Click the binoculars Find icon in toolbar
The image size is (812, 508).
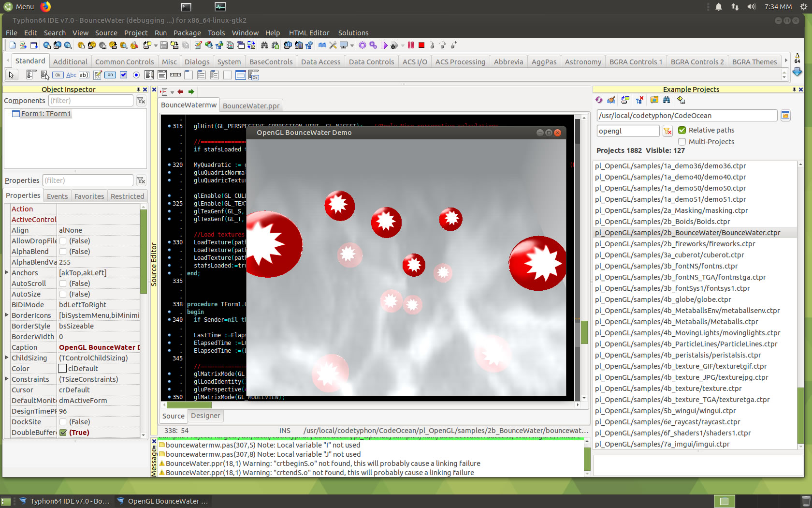coord(264,45)
